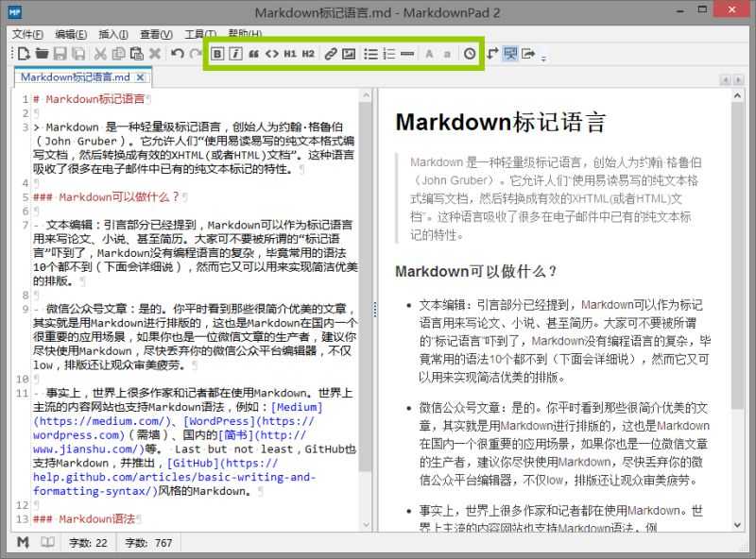The image size is (756, 559).
Task: Export the document using export icon
Action: pyautogui.click(x=528, y=54)
